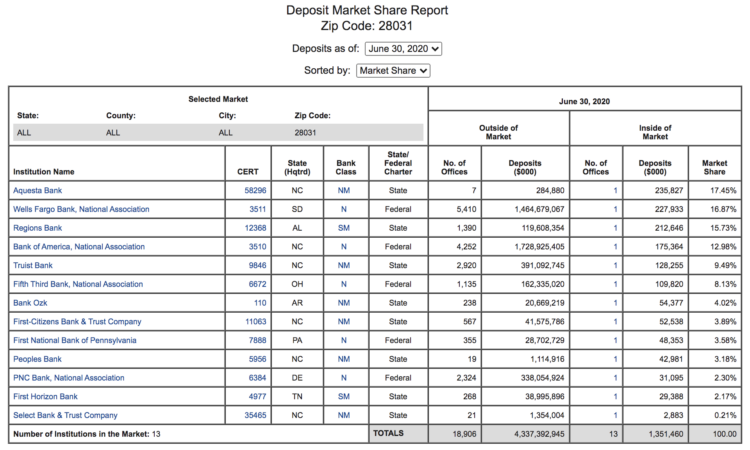Screen dimensions: 750x450
Task: Click bank class NM for Aquesta Bank
Action: 344,190
